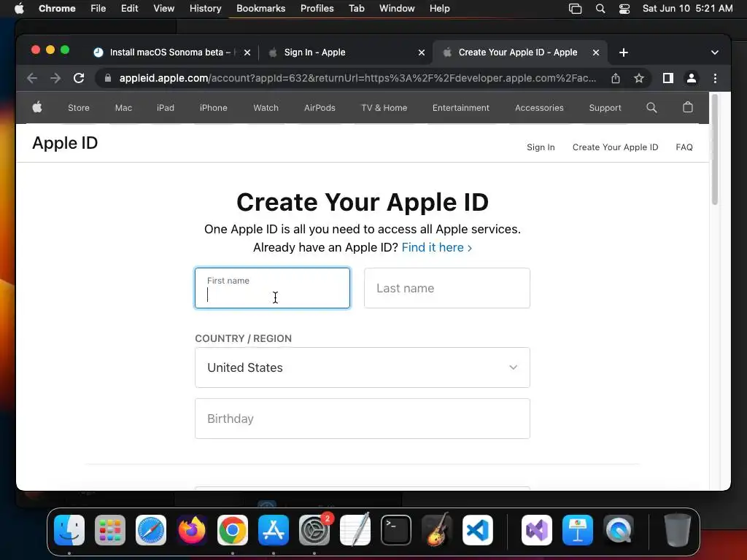Image resolution: width=747 pixels, height=560 pixels.
Task: Open the FAQ link
Action: (684, 147)
